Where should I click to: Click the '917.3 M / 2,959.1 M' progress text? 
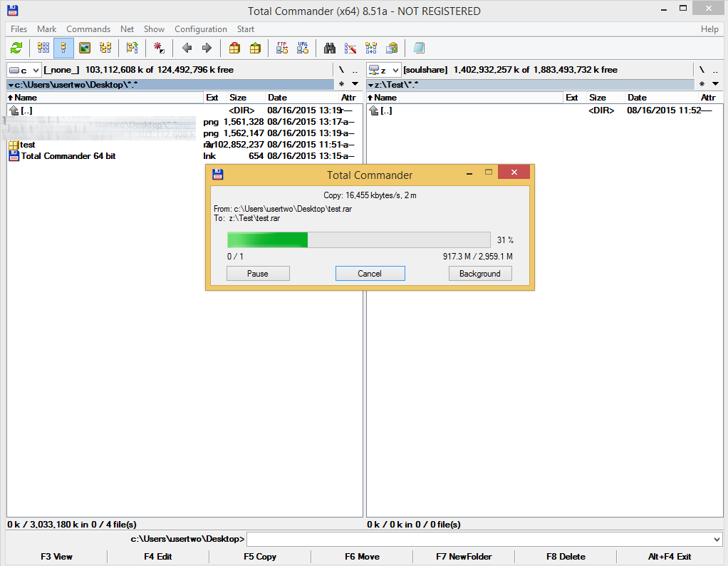(x=478, y=257)
